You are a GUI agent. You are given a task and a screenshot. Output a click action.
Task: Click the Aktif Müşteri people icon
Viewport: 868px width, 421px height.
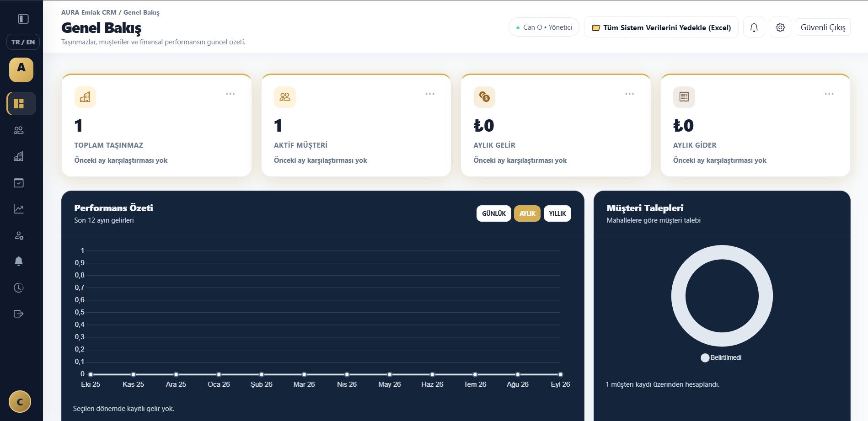[x=285, y=97]
